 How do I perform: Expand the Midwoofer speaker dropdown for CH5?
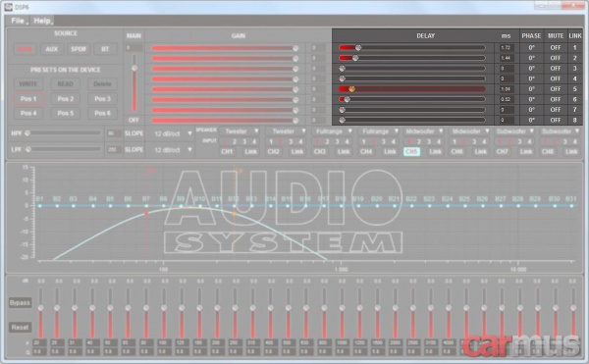(x=424, y=131)
